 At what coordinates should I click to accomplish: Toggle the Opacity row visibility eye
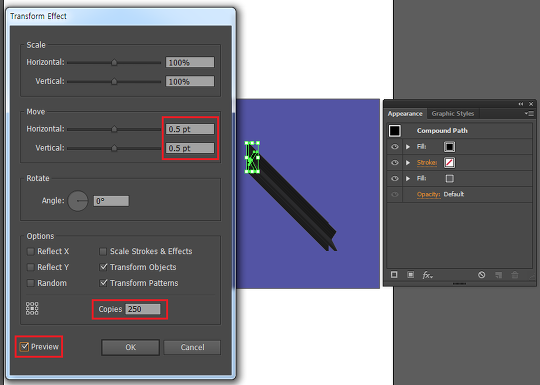tap(395, 194)
